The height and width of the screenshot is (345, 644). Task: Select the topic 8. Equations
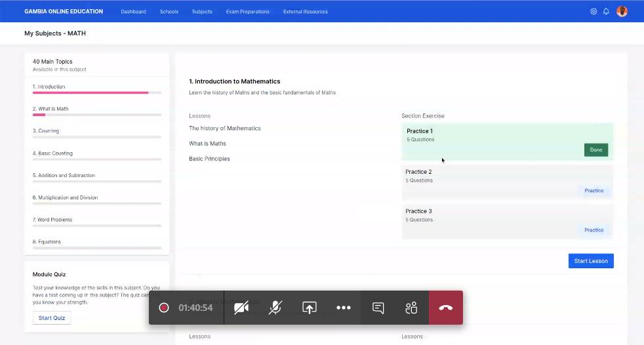[47, 242]
